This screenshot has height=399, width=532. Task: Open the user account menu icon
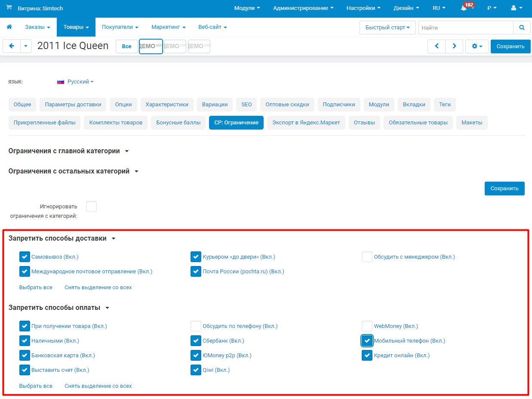pos(516,8)
